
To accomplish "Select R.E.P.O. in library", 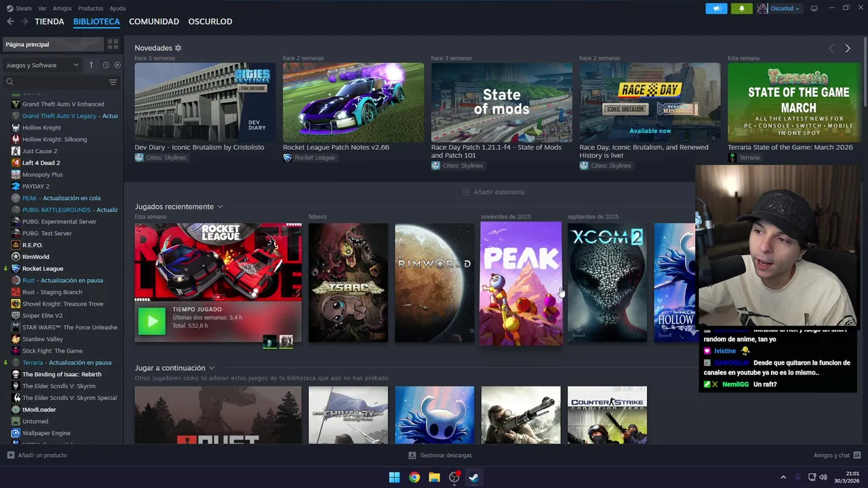I will pos(32,245).
